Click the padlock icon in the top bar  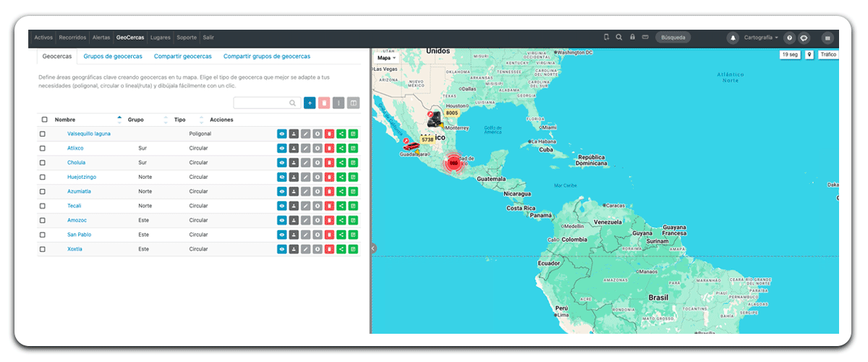632,37
